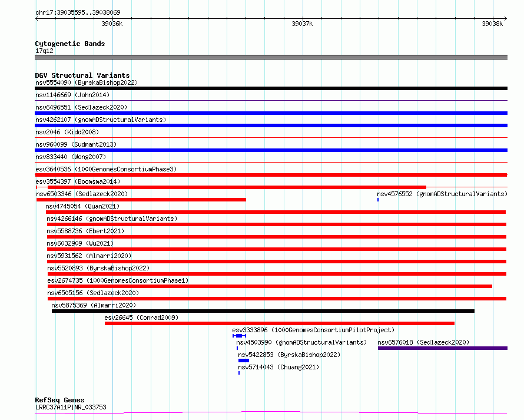Open variant nsv5588736 (Ebert2021) label

pos(85,231)
